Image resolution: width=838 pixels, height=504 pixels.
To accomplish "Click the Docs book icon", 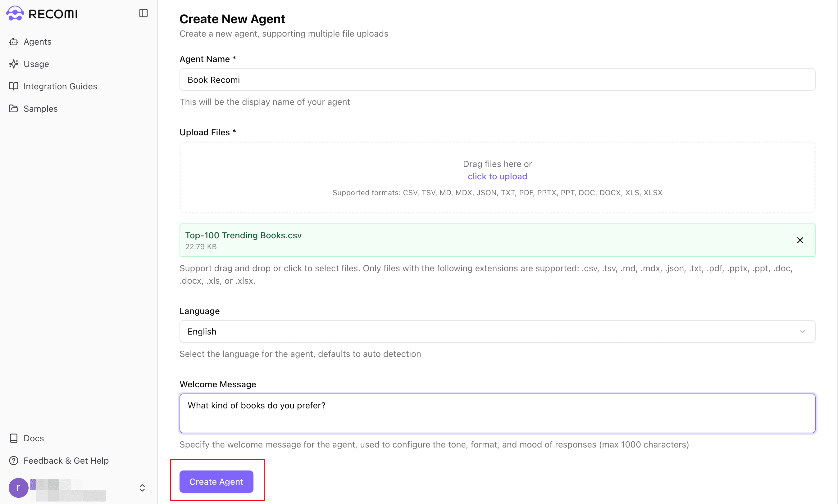I will click(14, 438).
